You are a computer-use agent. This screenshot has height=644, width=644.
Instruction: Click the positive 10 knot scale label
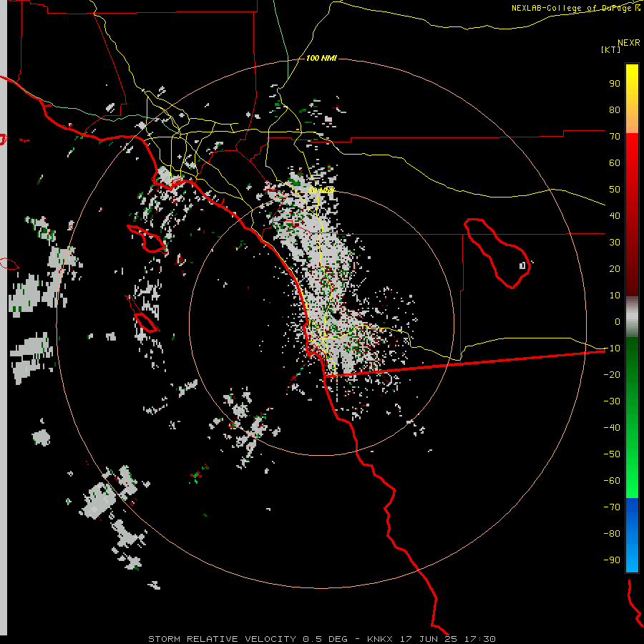click(x=615, y=296)
